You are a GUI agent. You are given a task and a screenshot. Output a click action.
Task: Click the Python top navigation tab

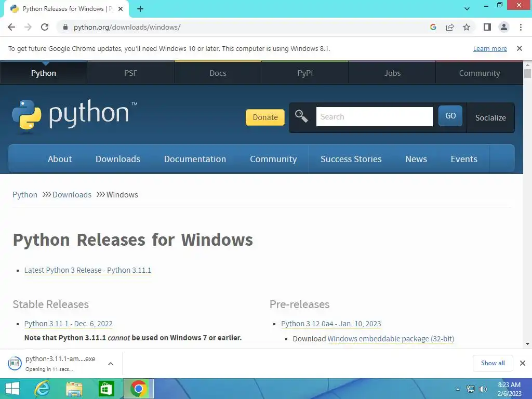(x=44, y=73)
